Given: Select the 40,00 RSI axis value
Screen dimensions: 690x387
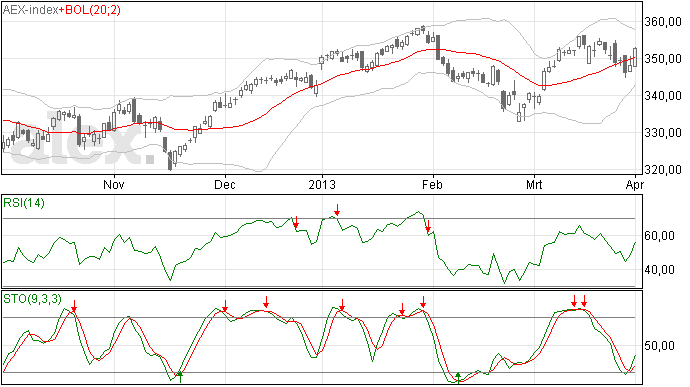Looking at the screenshot, I should pos(660,269).
